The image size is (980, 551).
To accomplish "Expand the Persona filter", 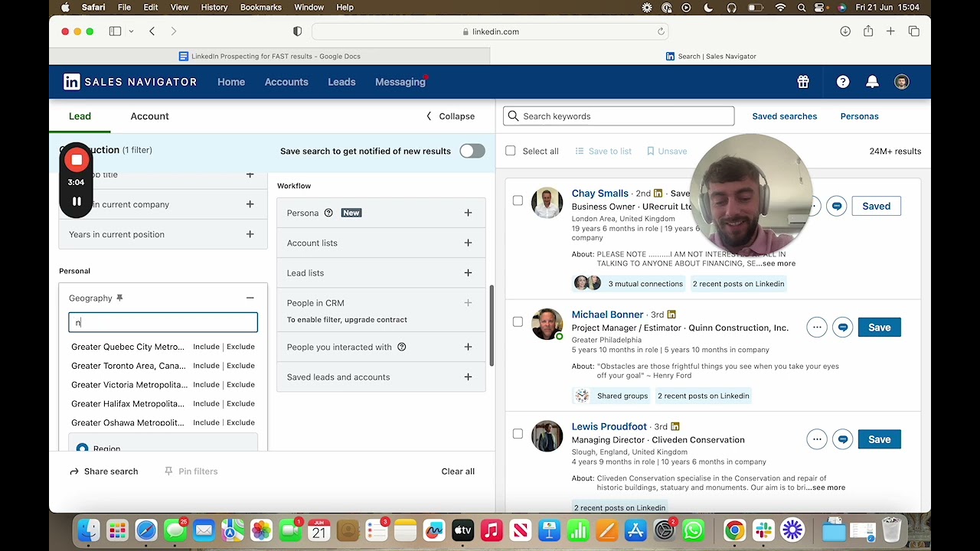I will click(x=468, y=213).
